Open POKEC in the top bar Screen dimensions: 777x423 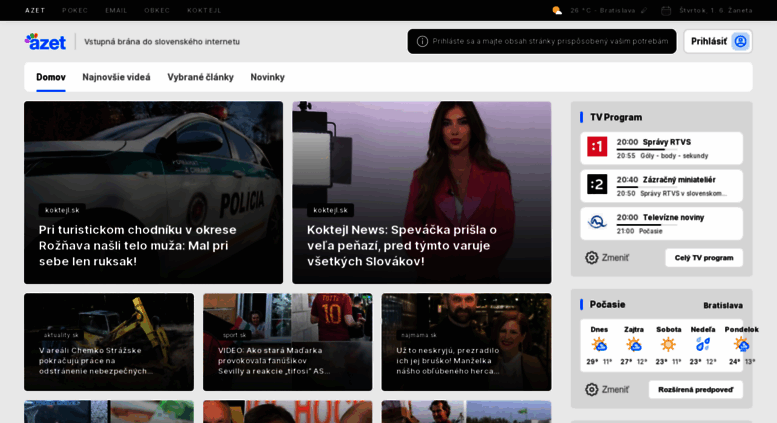pyautogui.click(x=75, y=10)
